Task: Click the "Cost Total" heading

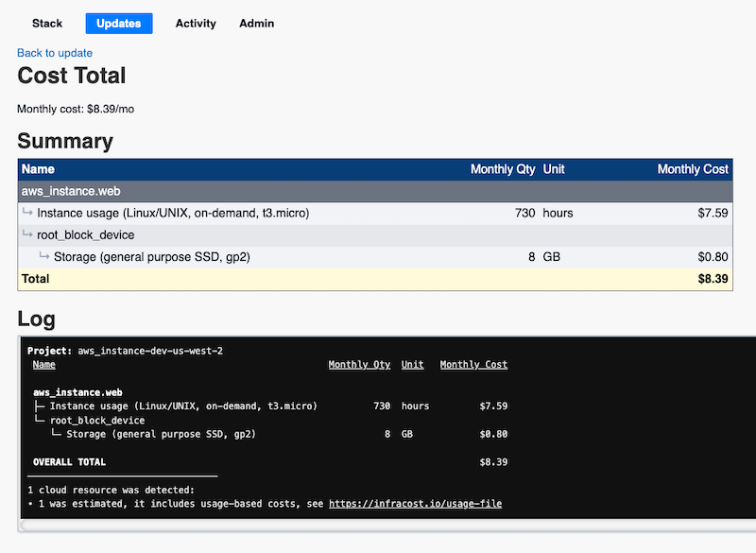Action: [72, 76]
